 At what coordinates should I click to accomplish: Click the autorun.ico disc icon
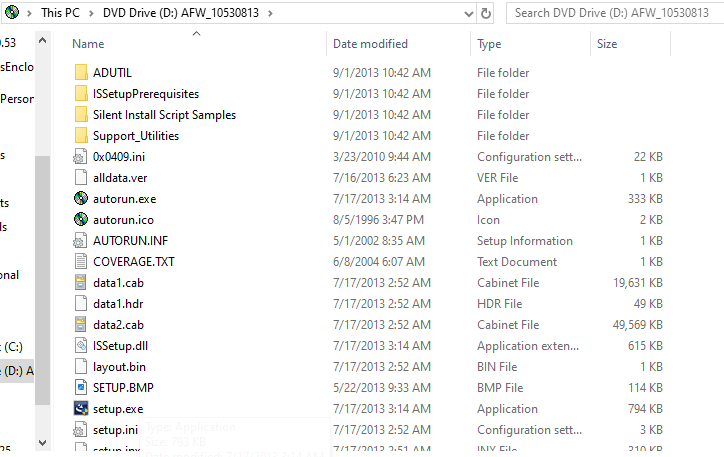tap(81, 219)
